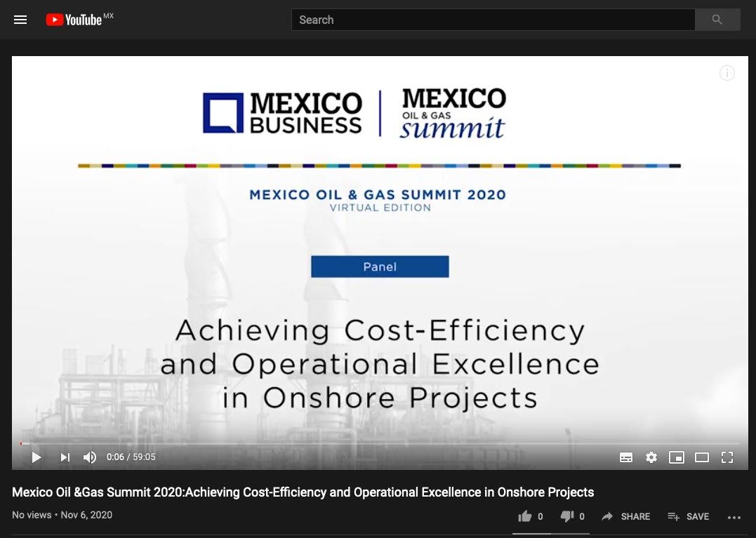Viewport: 756px width, 538px height.
Task: Click the SHARE button
Action: [x=626, y=516]
